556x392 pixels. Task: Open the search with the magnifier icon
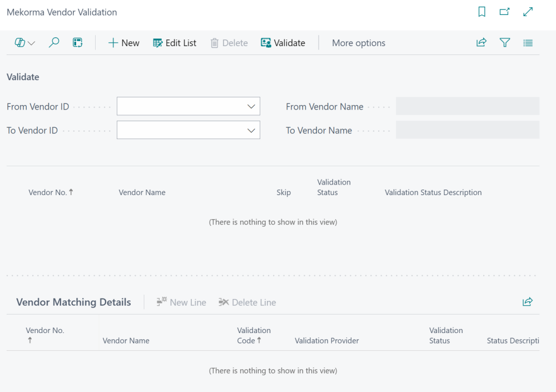coord(54,42)
